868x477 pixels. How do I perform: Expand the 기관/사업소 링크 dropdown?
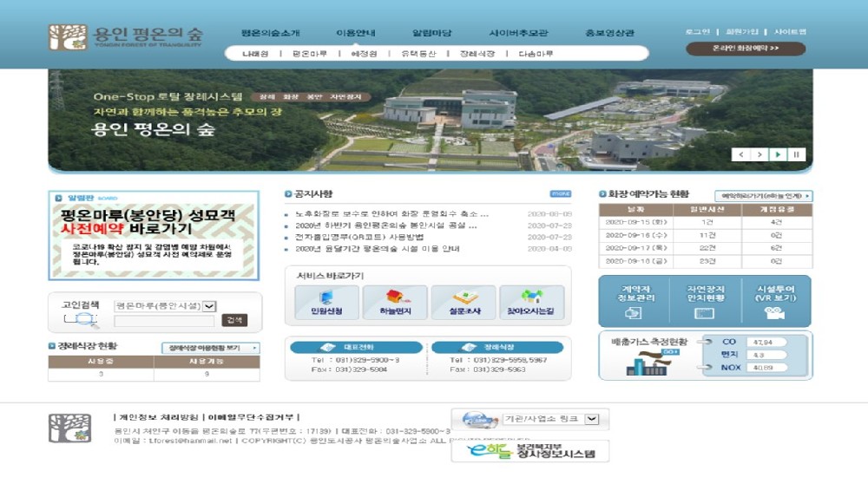pyautogui.click(x=591, y=419)
